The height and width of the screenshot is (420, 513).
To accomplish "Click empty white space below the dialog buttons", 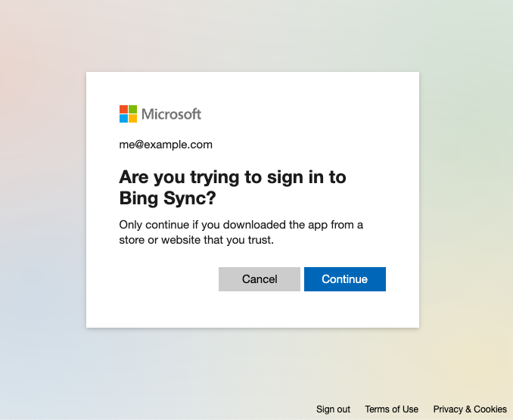I will point(252,310).
